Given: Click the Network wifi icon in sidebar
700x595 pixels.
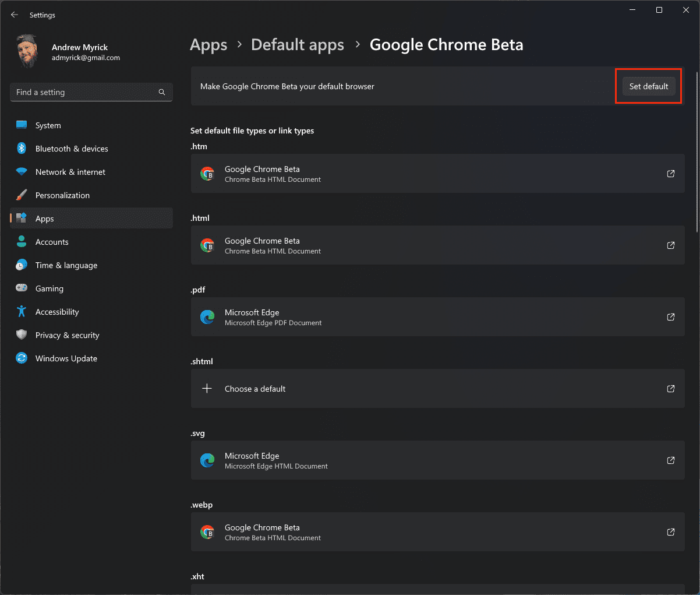Looking at the screenshot, I should [22, 172].
